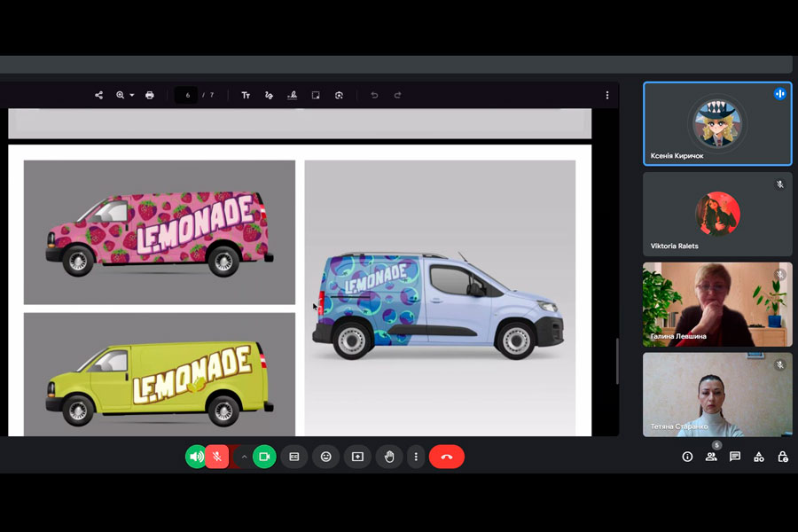
Task: Click the muted mic indicator on Тетяна Старанко tile
Action: (x=779, y=364)
